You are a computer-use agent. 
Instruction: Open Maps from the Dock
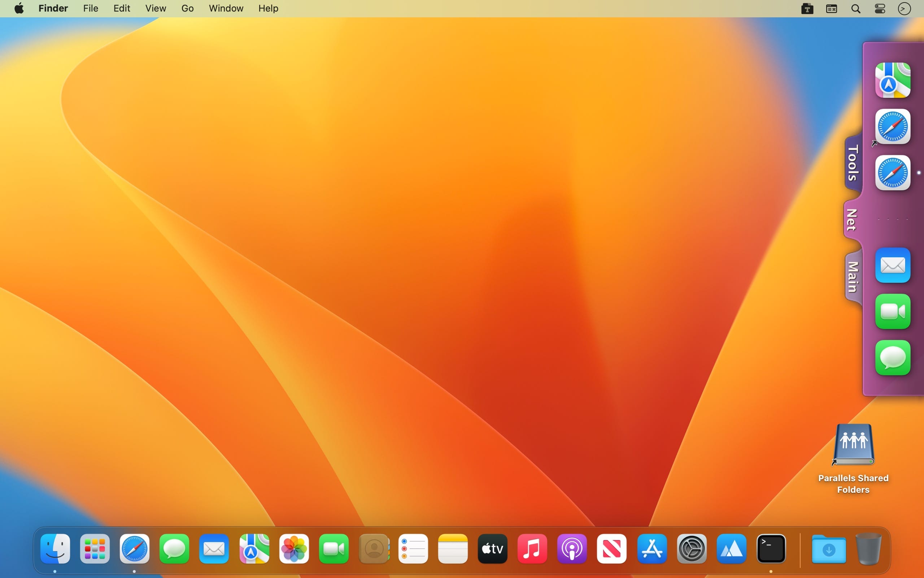coord(254,549)
